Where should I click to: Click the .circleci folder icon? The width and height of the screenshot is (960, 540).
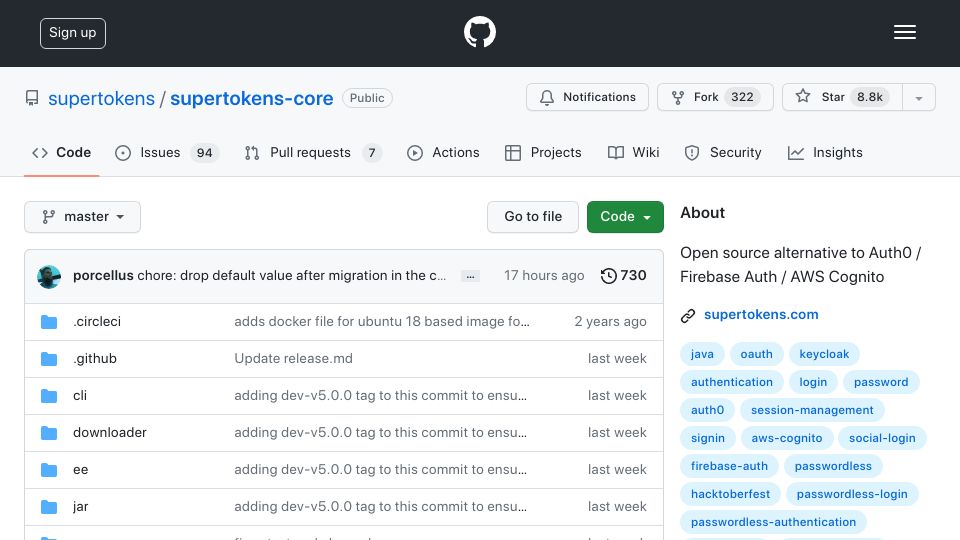pos(49,322)
